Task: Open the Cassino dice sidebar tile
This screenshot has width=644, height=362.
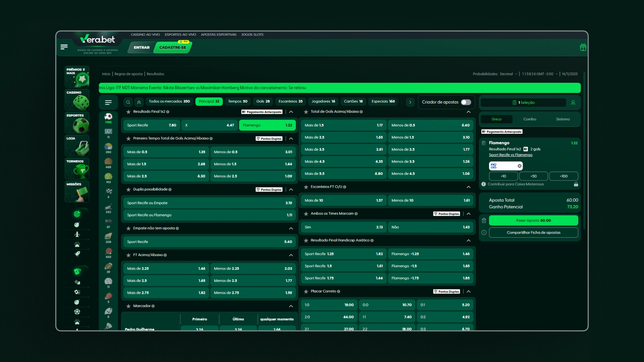Action: pos(77,100)
